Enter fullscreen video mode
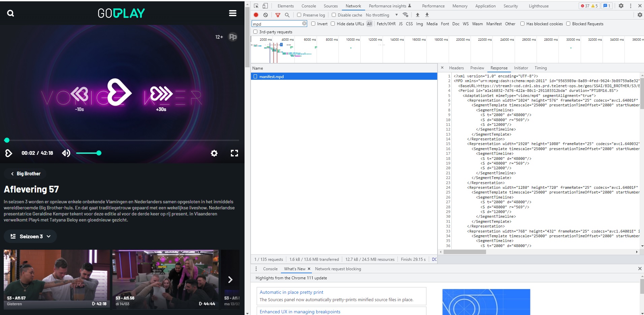644x315 pixels. [234, 153]
